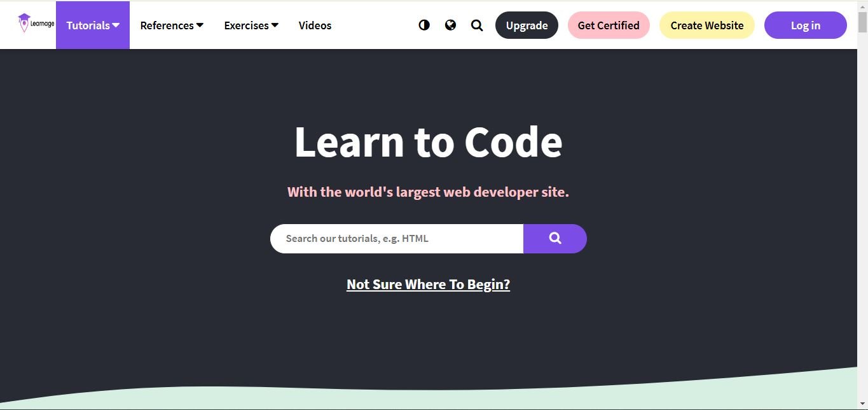This screenshot has width=868, height=410.
Task: Click the vertical scrollbar thumb
Action: pos(862,22)
